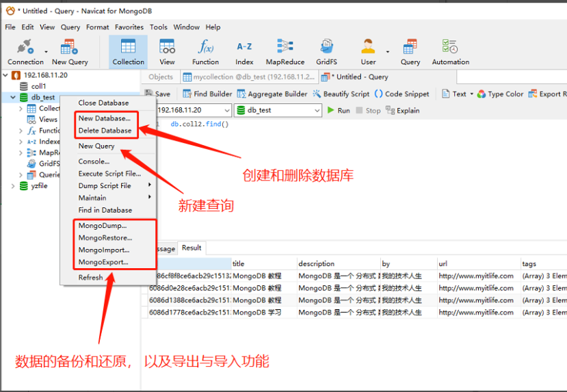Click the query editor text db.coll2.find()
Image resolution: width=567 pixels, height=392 pixels.
point(200,124)
